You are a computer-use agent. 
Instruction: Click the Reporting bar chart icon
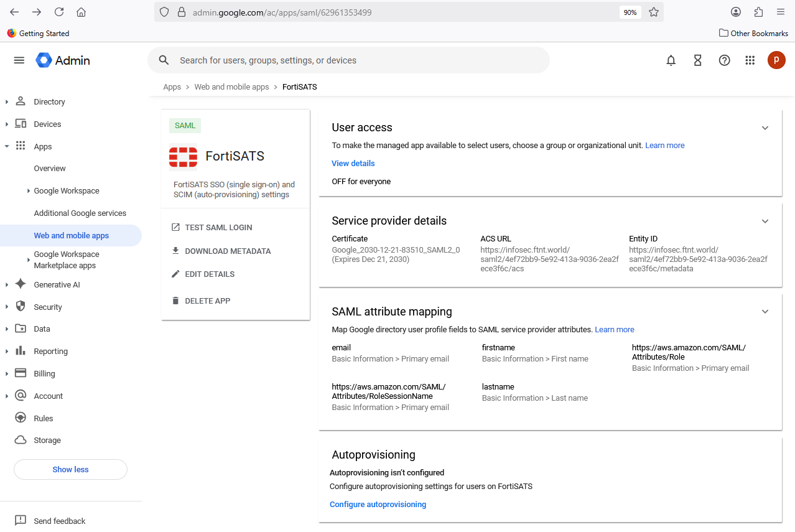point(21,351)
